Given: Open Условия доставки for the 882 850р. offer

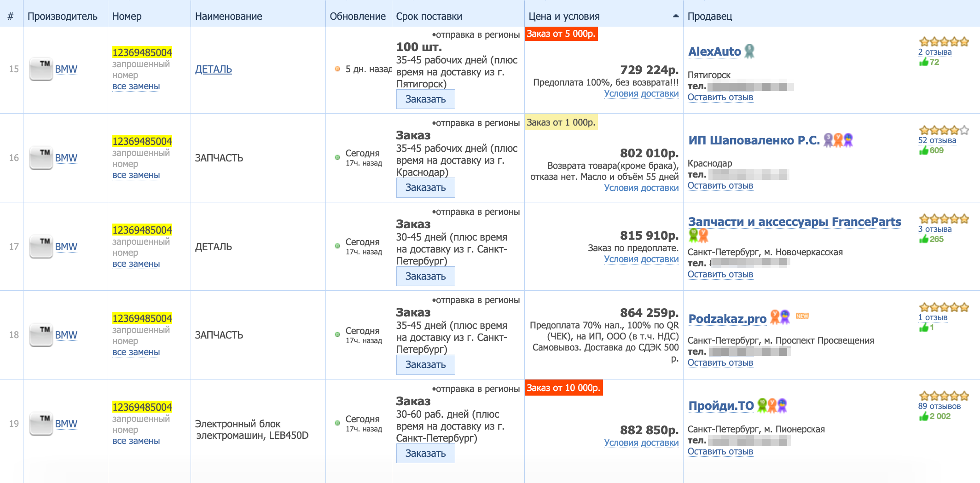Looking at the screenshot, I should point(641,443).
